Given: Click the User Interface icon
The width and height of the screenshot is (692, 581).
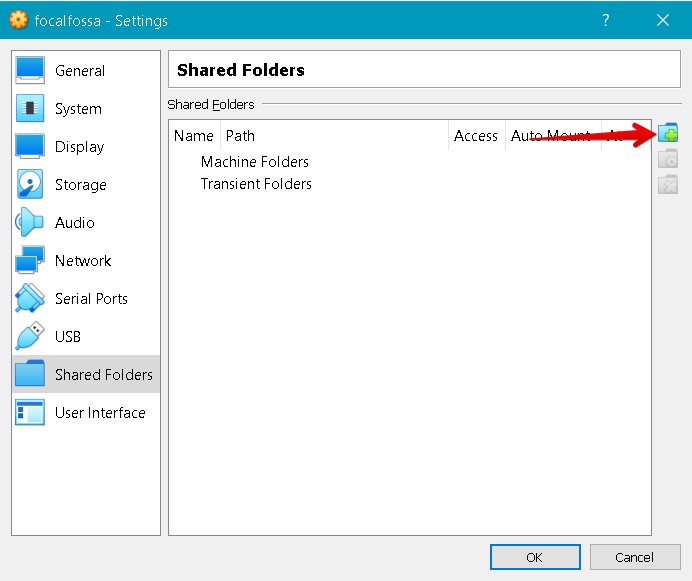Looking at the screenshot, I should 30,413.
